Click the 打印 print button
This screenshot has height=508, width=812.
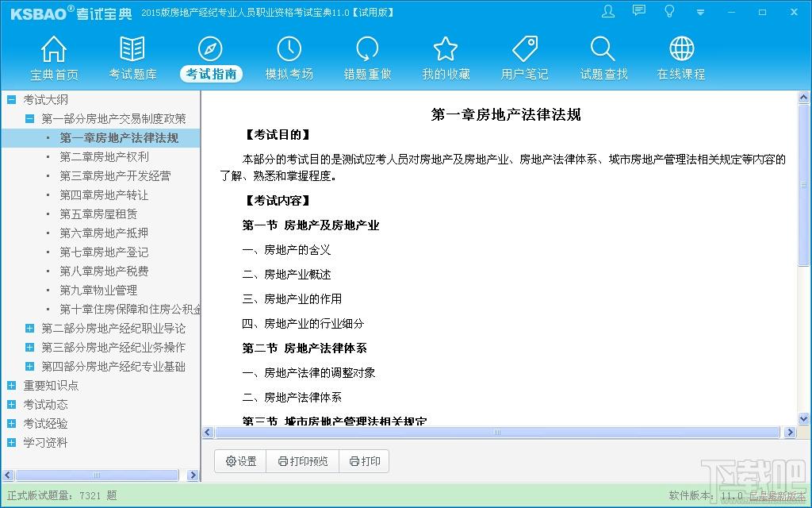[x=365, y=461]
